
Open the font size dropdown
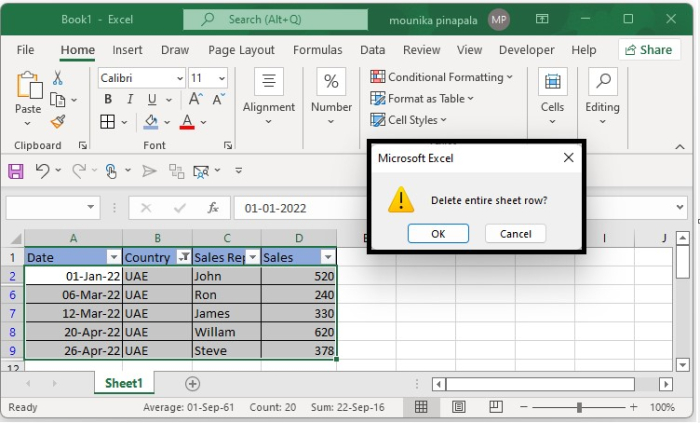point(222,79)
